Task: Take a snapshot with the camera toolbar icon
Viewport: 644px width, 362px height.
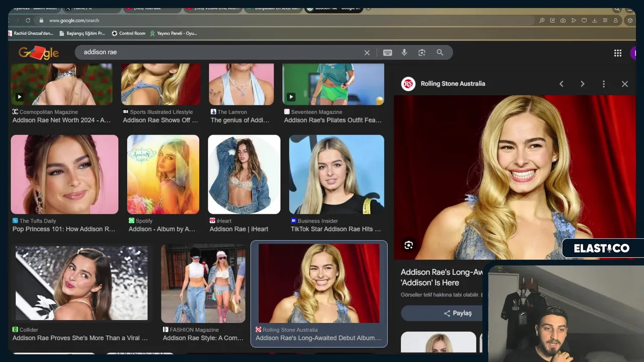Action: click(x=563, y=21)
